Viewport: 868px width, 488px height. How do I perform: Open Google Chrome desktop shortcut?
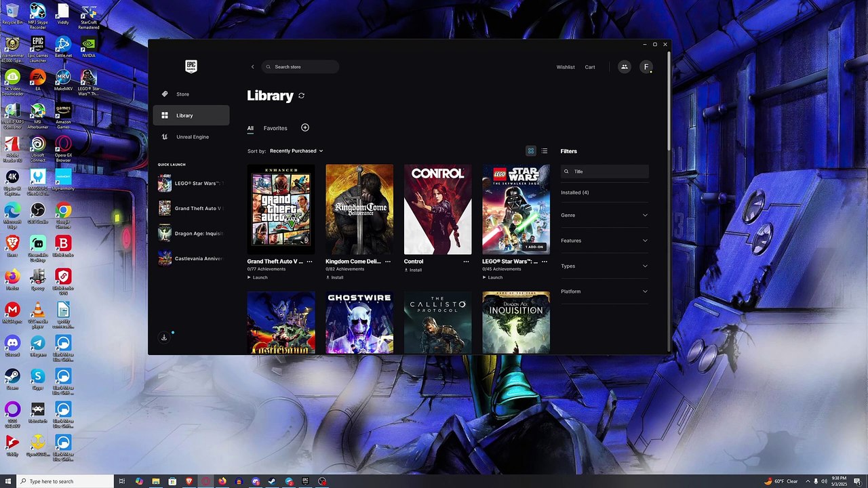click(63, 215)
